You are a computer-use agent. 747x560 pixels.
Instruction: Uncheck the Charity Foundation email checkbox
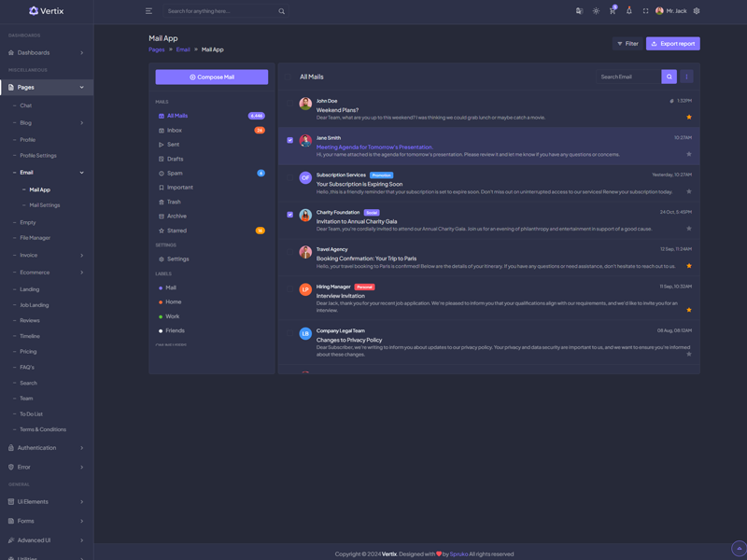(x=290, y=215)
